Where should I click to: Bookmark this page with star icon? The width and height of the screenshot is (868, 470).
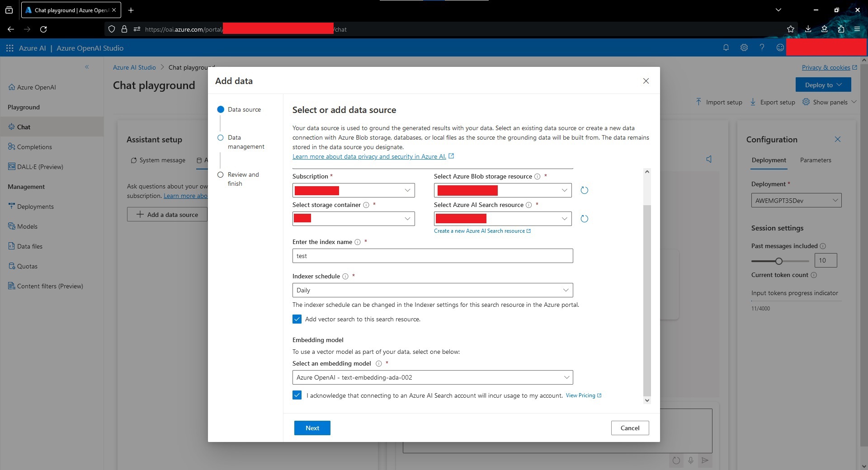pos(791,29)
